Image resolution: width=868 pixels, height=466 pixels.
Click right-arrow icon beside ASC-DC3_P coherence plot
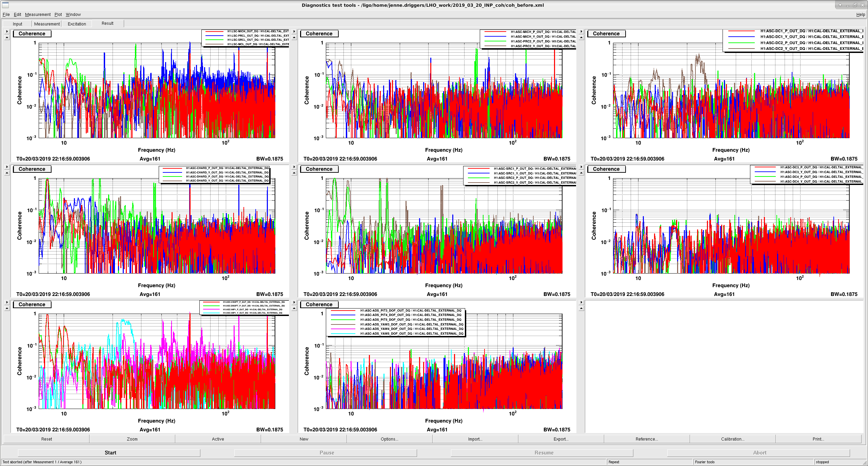(x=581, y=167)
